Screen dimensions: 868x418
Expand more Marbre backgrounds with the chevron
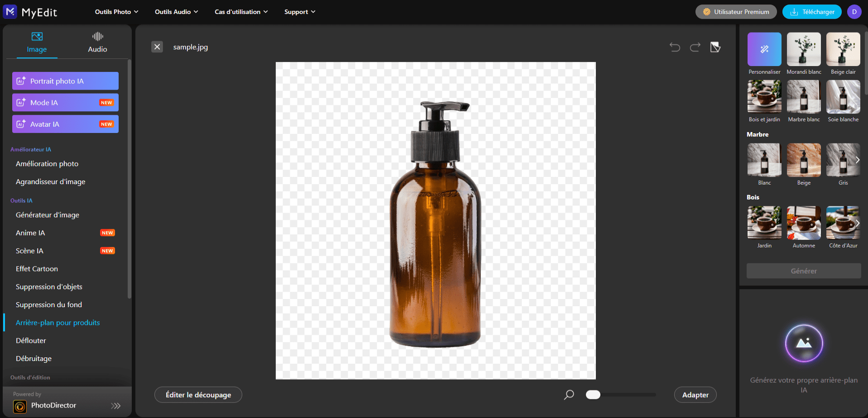tap(858, 160)
